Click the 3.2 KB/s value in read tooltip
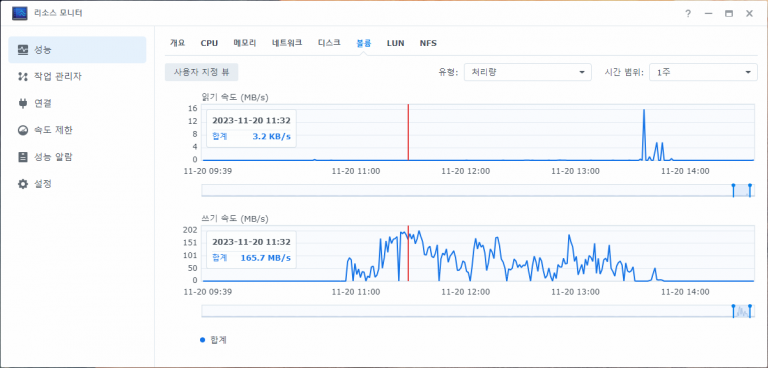The width and height of the screenshot is (768, 368). pos(271,137)
